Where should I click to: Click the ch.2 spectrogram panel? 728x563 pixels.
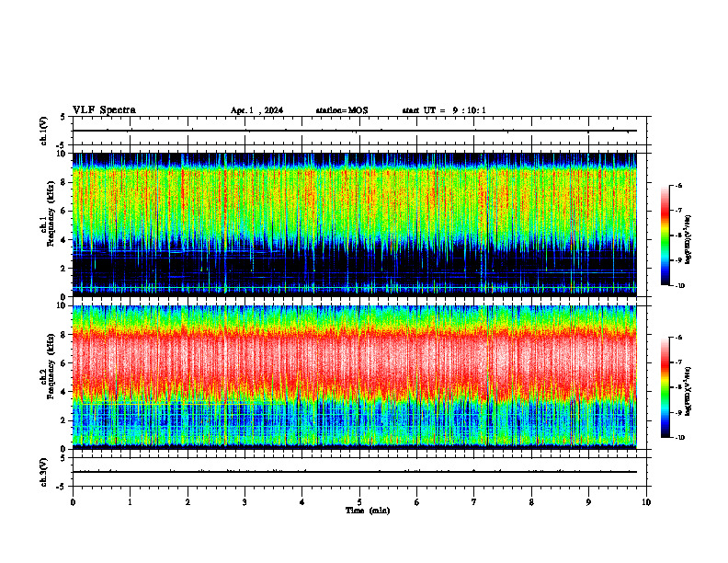[355, 377]
